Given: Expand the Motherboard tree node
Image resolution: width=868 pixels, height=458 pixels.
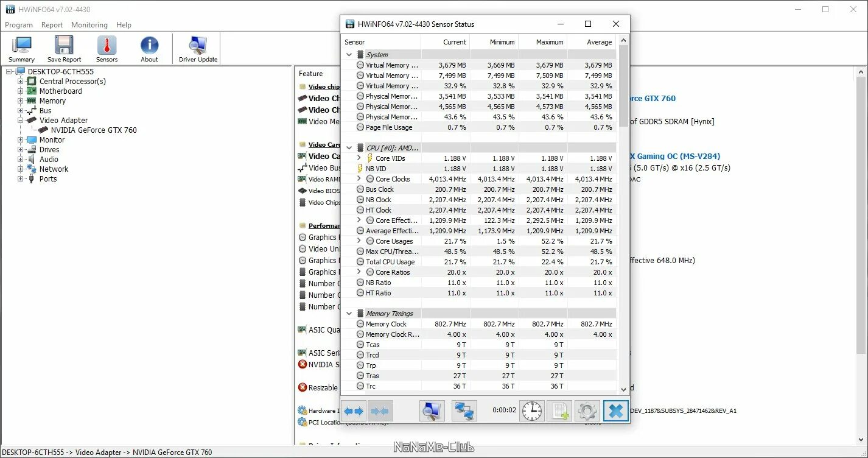Looking at the screenshot, I should click(21, 91).
